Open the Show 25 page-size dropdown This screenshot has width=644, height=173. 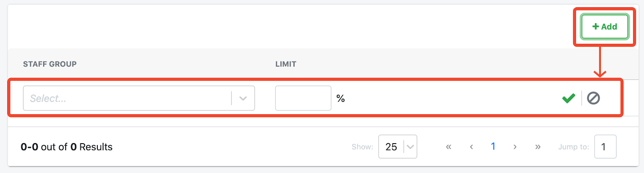pyautogui.click(x=398, y=147)
